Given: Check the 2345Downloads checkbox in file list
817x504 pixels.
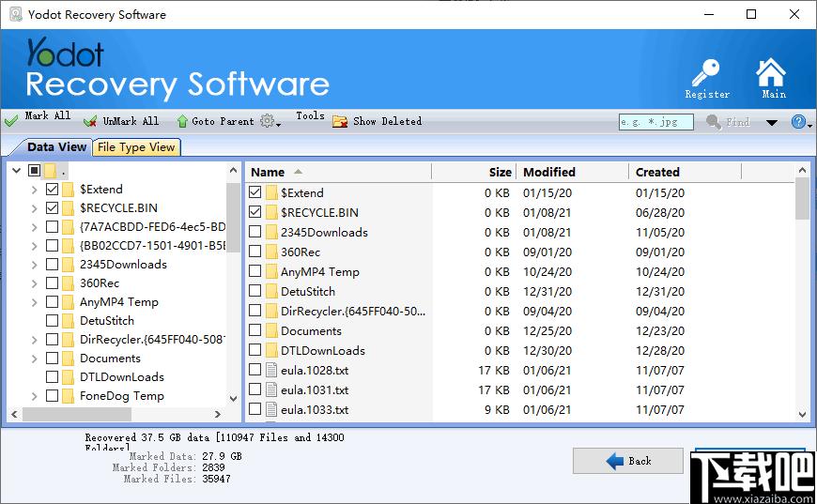Looking at the screenshot, I should pos(254,232).
